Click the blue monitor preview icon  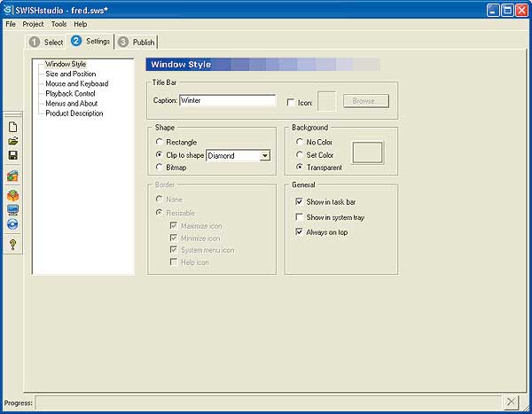coord(12,210)
